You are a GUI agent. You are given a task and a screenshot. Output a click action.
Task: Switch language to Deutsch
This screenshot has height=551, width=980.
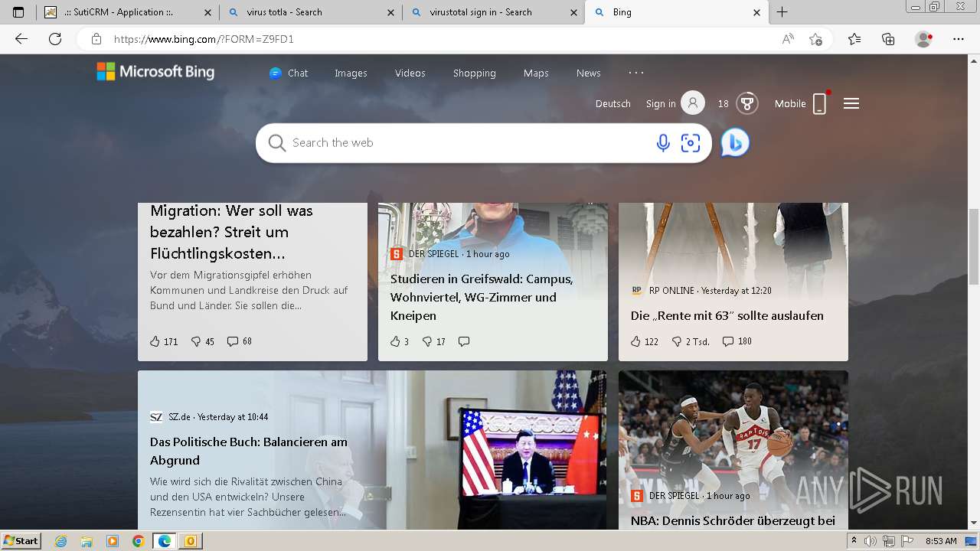[613, 103]
